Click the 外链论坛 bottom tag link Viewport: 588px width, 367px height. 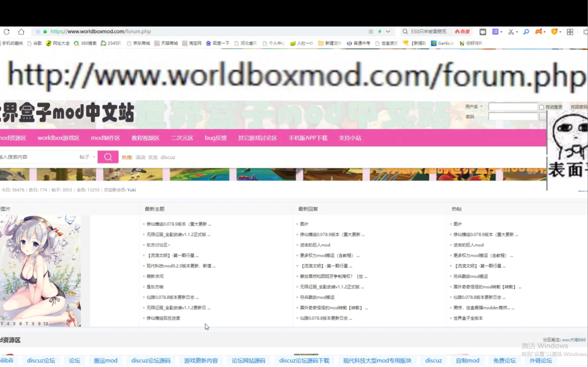(541, 361)
